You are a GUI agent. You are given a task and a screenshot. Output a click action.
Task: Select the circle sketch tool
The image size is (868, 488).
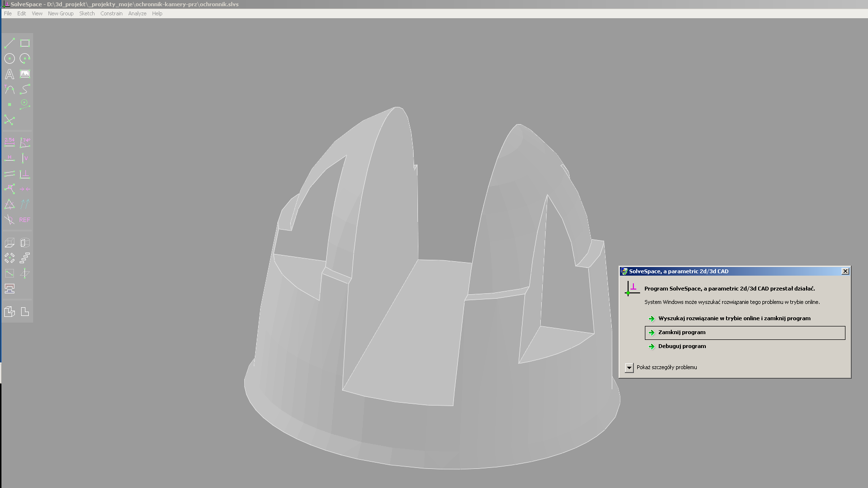(10, 58)
